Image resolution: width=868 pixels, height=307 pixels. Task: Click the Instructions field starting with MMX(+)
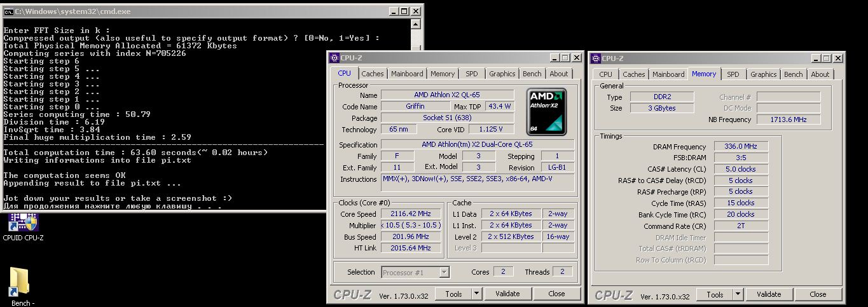click(478, 182)
